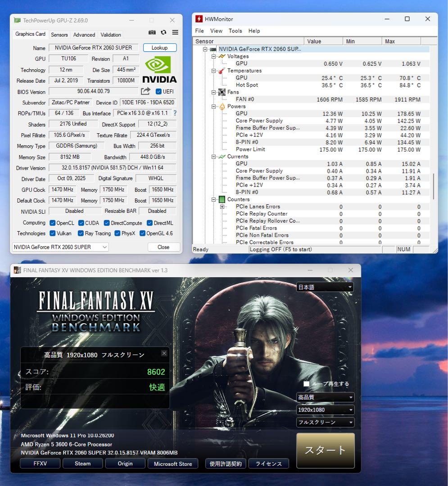This screenshot has height=486, width=448.
Task: Click the Currents category icon
Action: point(222,157)
